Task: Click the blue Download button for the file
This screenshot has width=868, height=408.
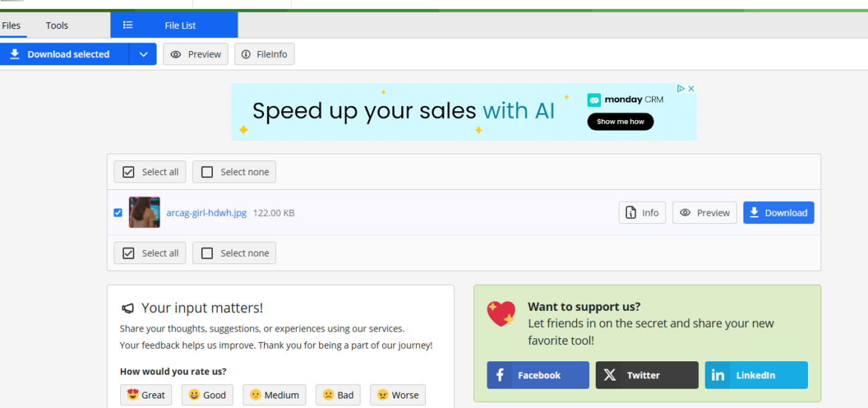Action: [x=779, y=213]
